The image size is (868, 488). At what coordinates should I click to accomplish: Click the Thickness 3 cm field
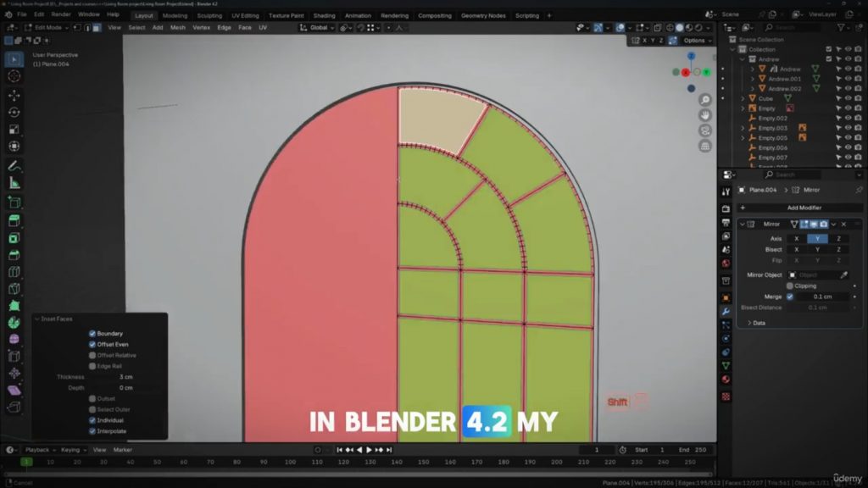click(x=126, y=377)
